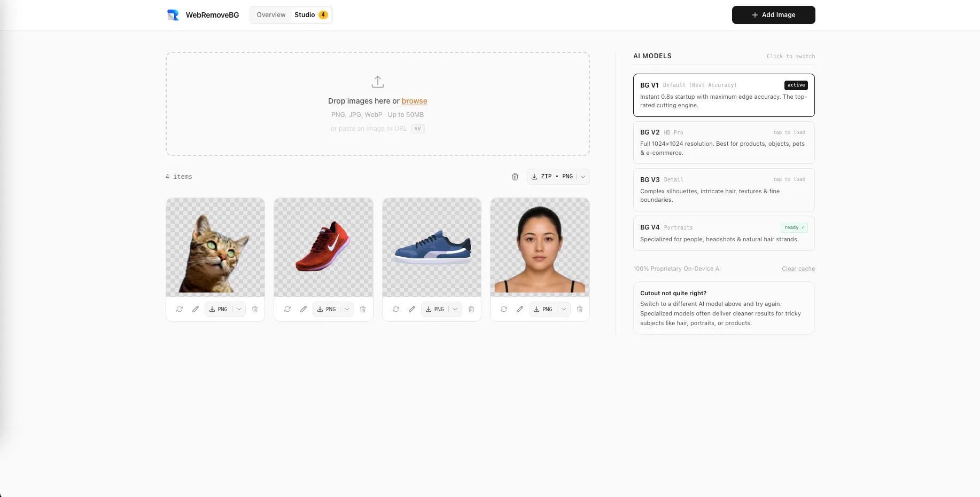Open the woman portrait thumbnail
Image resolution: width=980 pixels, height=497 pixels.
[540, 247]
